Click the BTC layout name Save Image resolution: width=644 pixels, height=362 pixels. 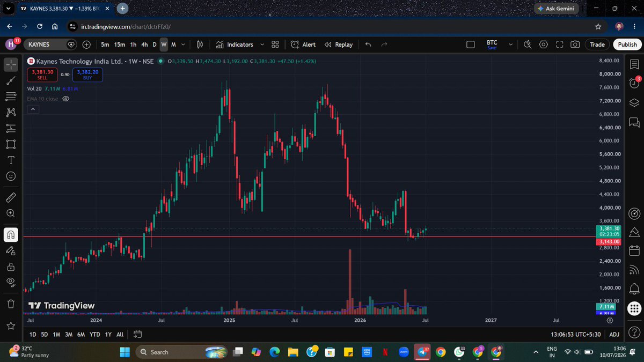pyautogui.click(x=492, y=45)
